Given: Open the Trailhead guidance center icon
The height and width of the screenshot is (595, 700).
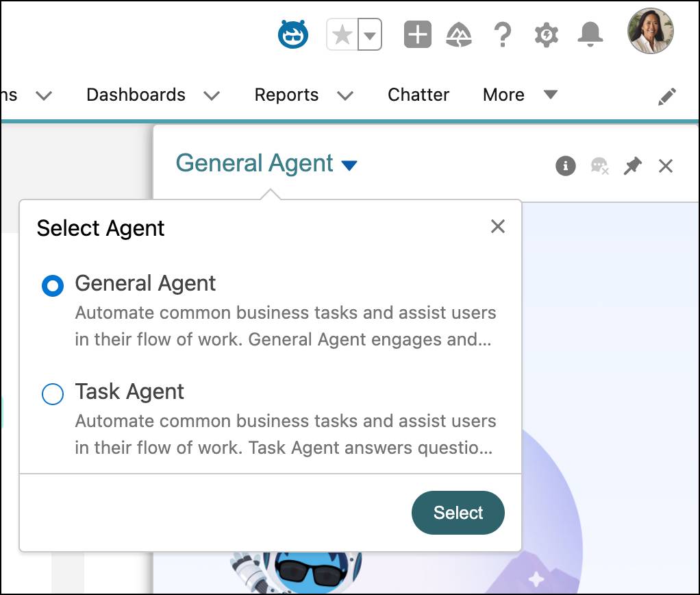Looking at the screenshot, I should (459, 35).
